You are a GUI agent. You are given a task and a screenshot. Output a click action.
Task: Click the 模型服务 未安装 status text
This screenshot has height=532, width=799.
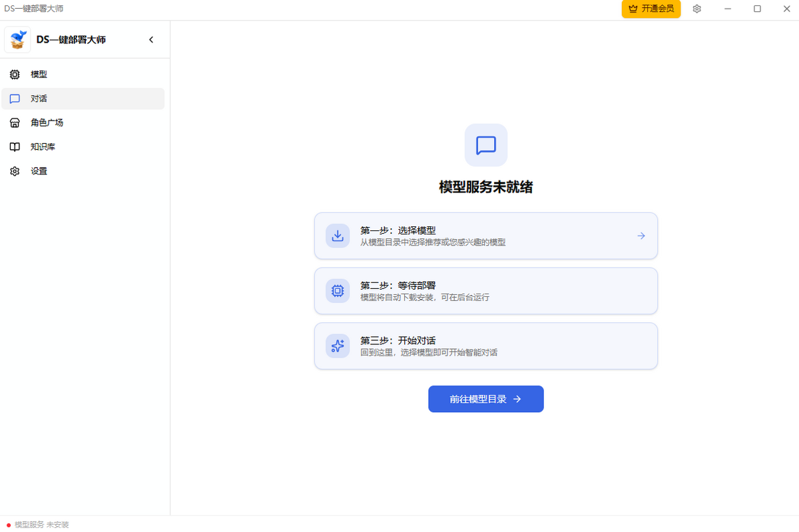click(42, 525)
